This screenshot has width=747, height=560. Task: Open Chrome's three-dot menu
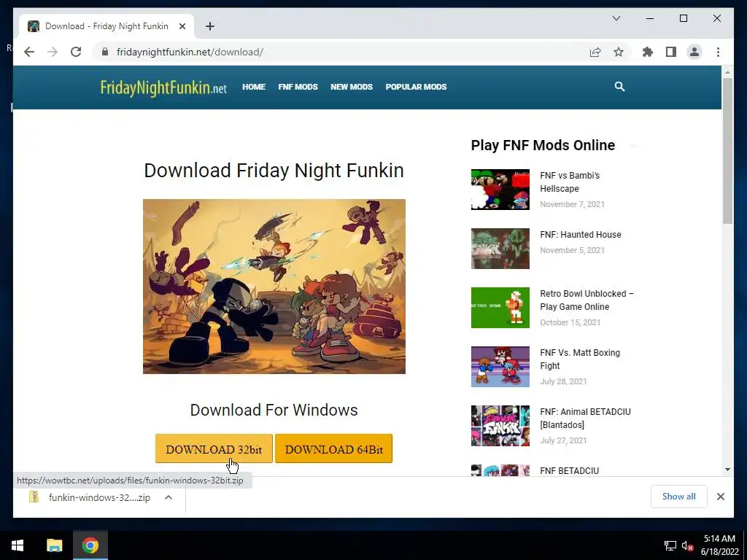pyautogui.click(x=718, y=52)
